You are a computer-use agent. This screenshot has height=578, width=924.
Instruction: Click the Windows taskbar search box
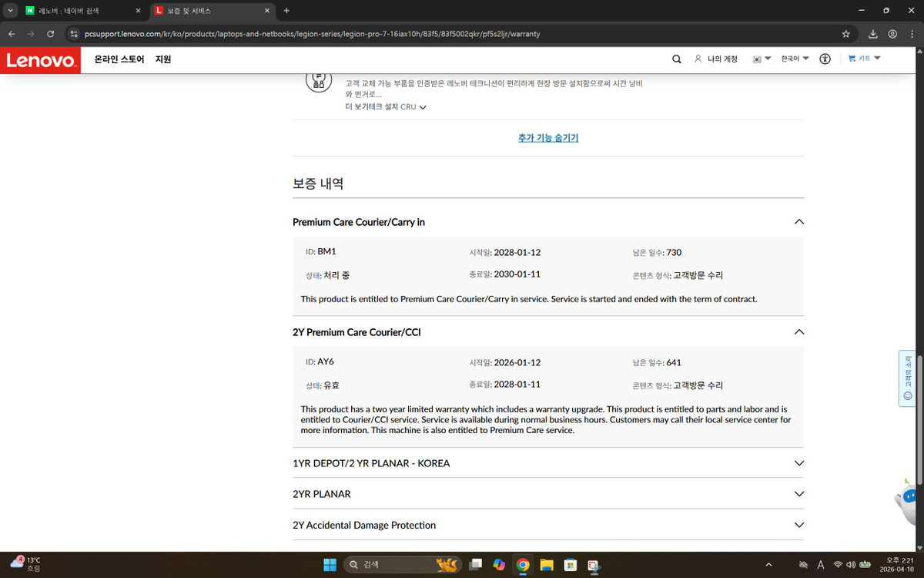point(400,565)
